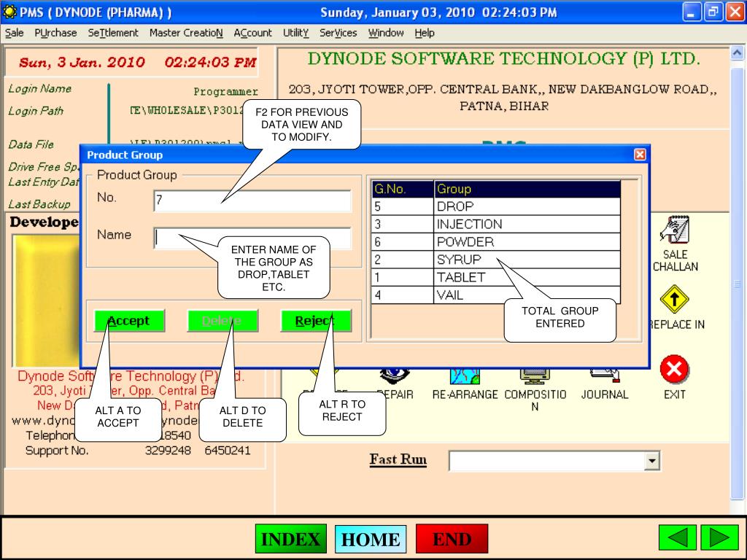
Task: Select the DROP group row
Action: point(496,206)
